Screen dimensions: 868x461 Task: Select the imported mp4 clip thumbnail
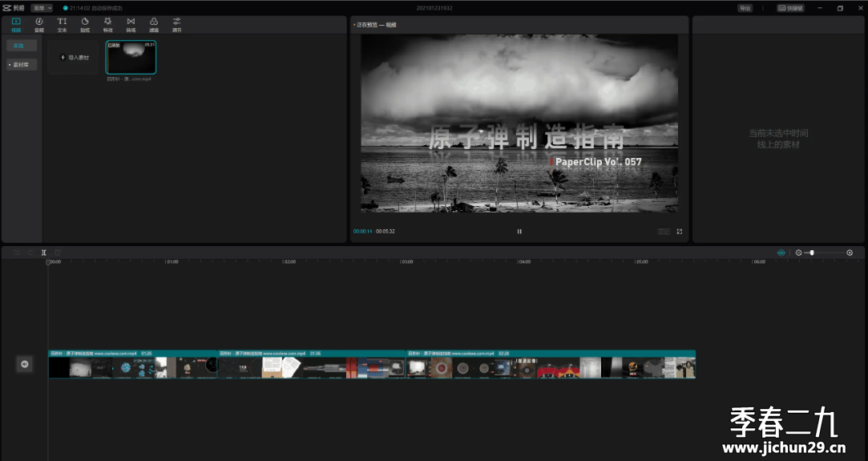point(131,57)
